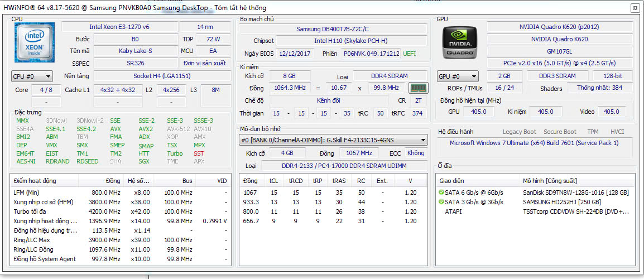Click the Kênh đôi memory mode field
This screenshot has height=279, width=644.
point(329,100)
